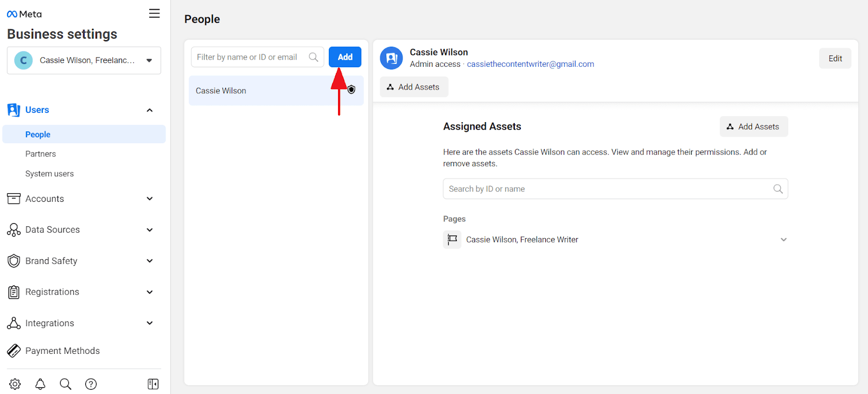Click the Brand Safety shield icon

click(x=14, y=261)
